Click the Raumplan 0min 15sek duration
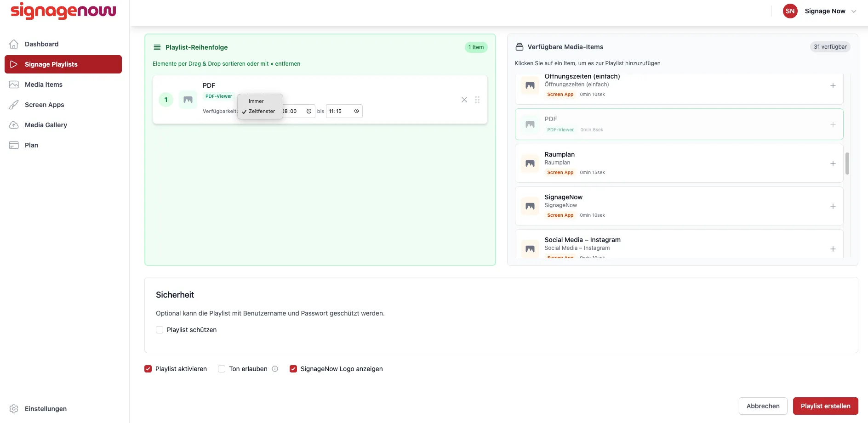 click(592, 173)
